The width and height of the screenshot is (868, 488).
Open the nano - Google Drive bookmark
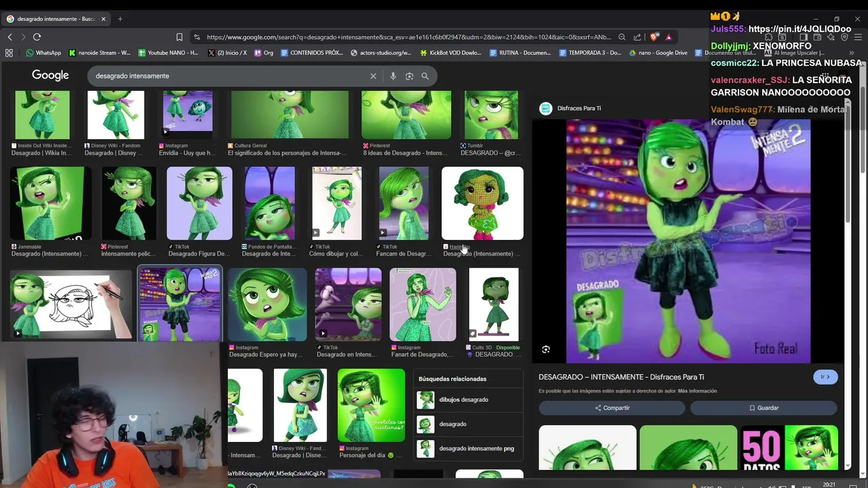(x=658, y=53)
